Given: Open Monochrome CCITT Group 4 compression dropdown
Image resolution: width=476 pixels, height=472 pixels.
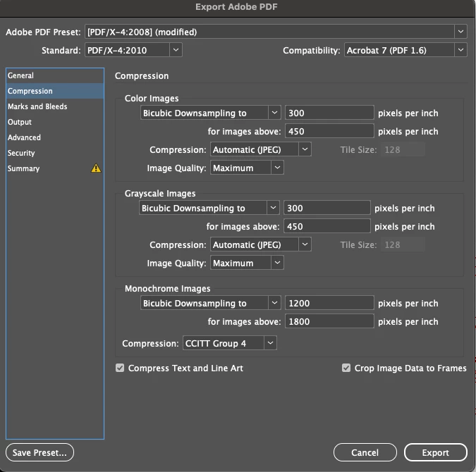Looking at the screenshot, I should (x=230, y=343).
